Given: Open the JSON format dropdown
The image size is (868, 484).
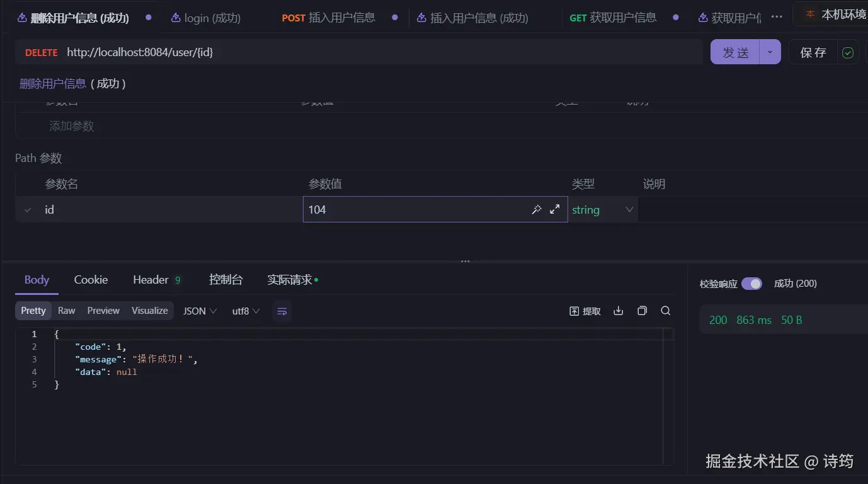Looking at the screenshot, I should click(200, 311).
